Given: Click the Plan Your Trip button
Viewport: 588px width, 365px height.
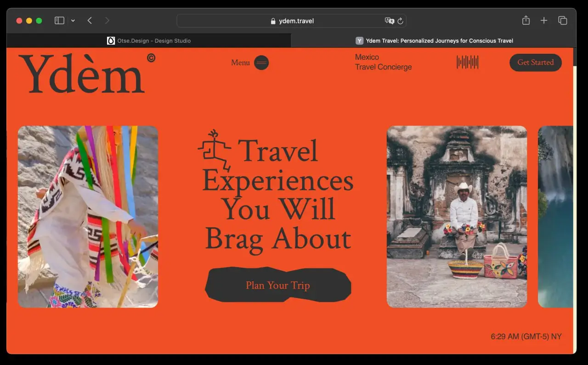Looking at the screenshot, I should click(278, 285).
